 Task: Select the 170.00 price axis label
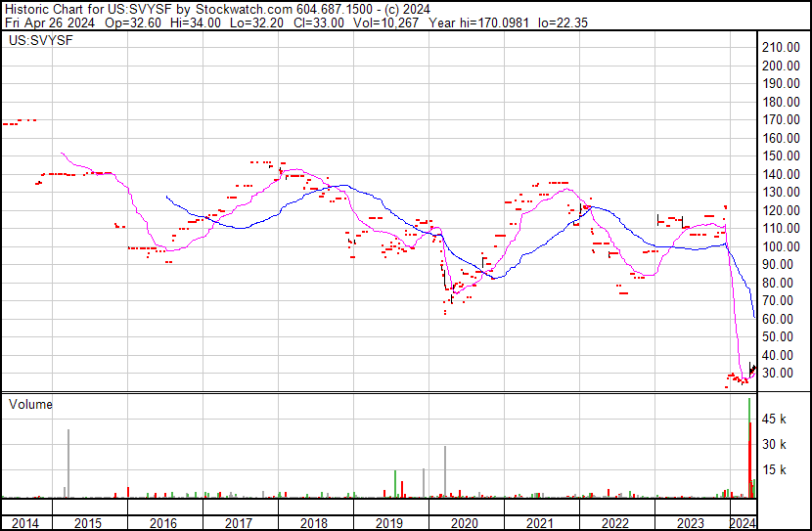(x=781, y=120)
